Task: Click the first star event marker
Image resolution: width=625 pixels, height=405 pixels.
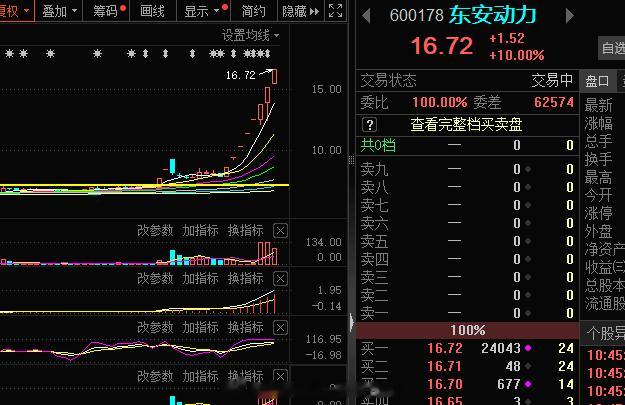Action: (10, 53)
